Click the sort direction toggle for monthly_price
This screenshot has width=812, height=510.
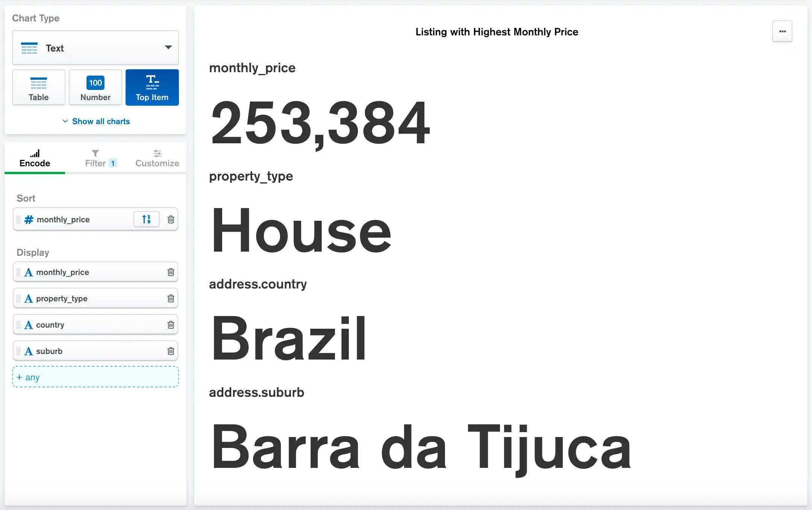click(147, 220)
